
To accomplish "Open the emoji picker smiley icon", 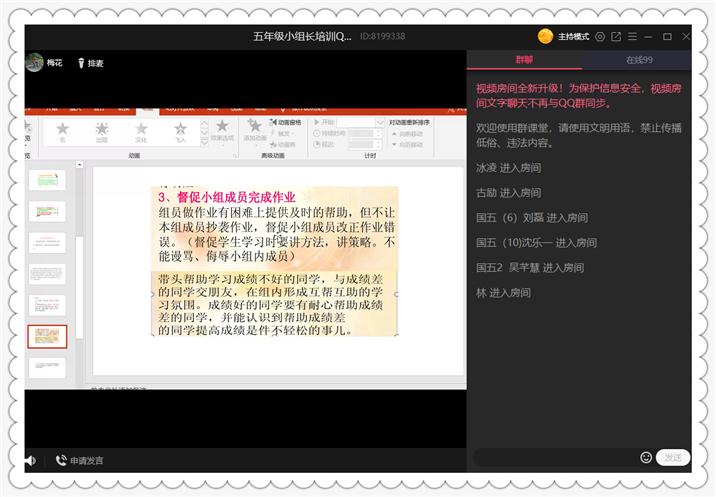I will pos(646,457).
